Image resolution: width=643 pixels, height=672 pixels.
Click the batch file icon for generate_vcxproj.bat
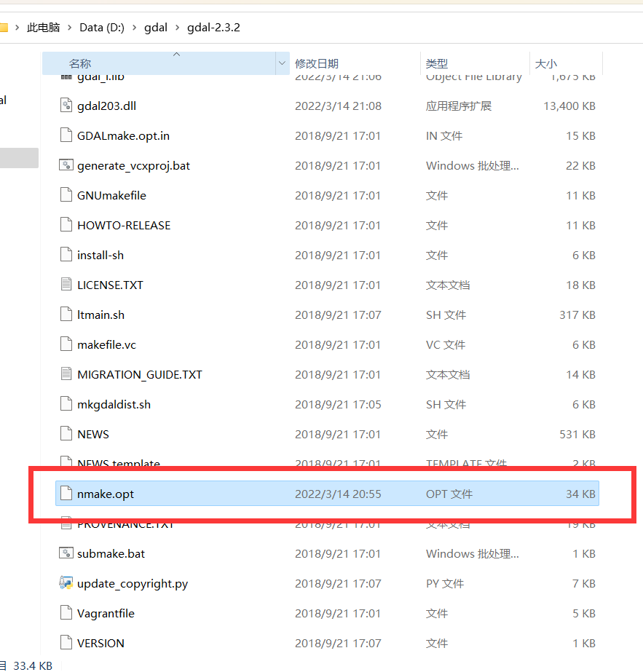tap(66, 165)
